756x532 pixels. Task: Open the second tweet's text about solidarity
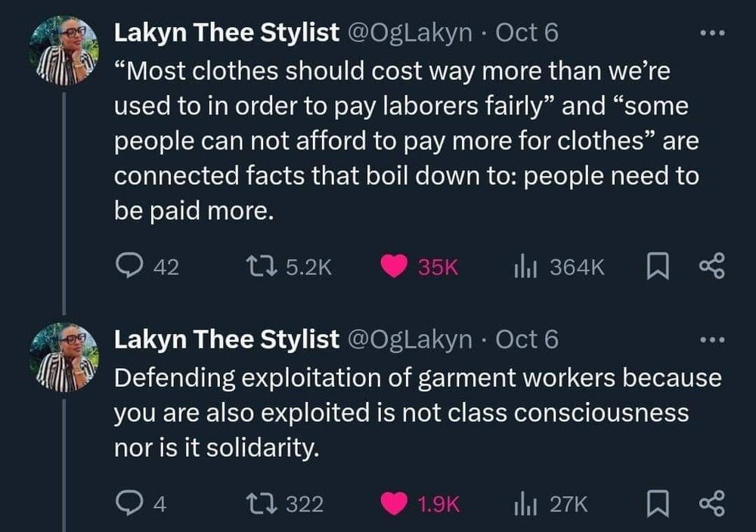pos(416,413)
